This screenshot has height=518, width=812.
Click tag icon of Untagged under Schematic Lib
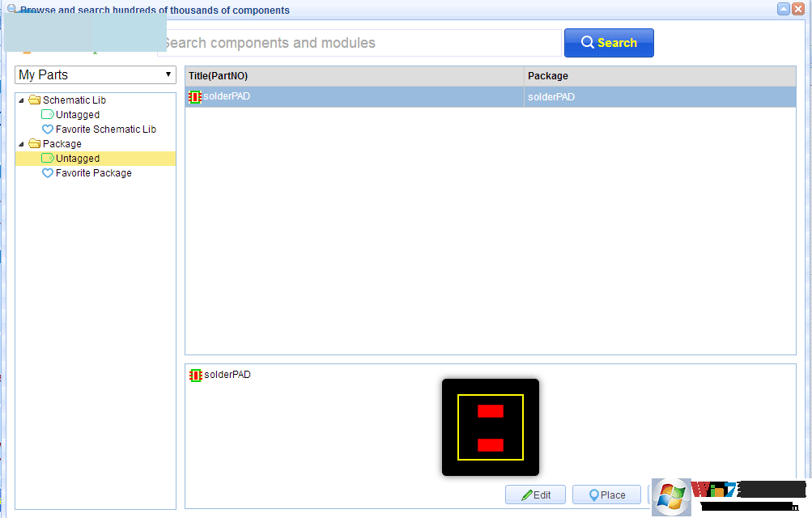click(x=48, y=114)
